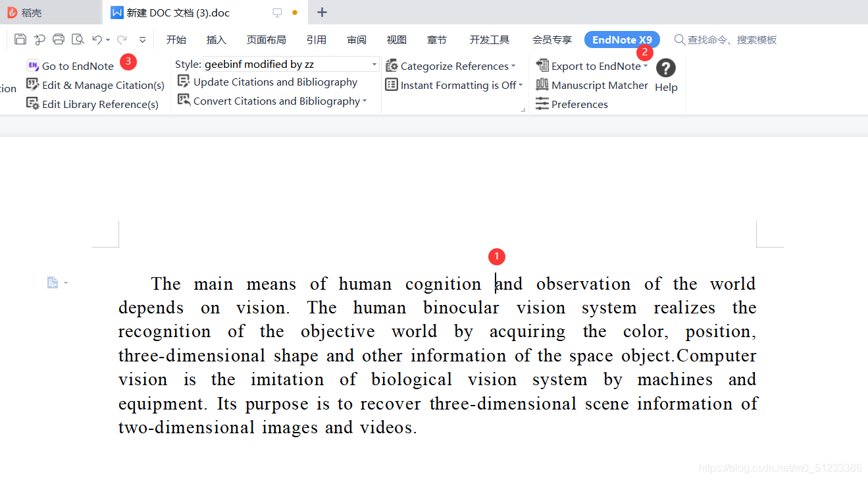Click the Go to EndNote icon

33,66
